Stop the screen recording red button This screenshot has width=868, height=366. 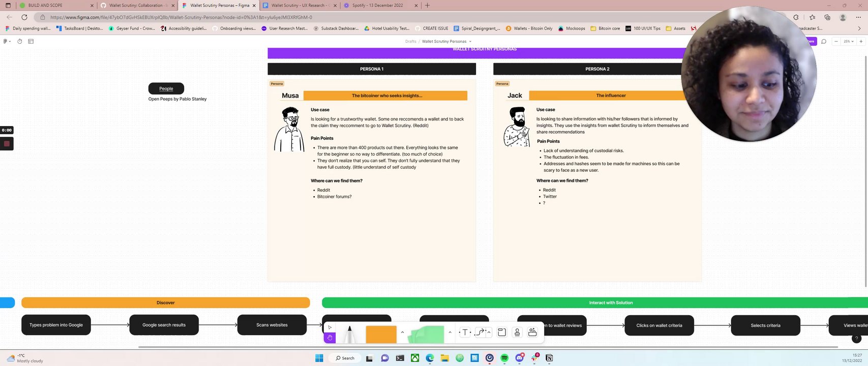tap(7, 144)
